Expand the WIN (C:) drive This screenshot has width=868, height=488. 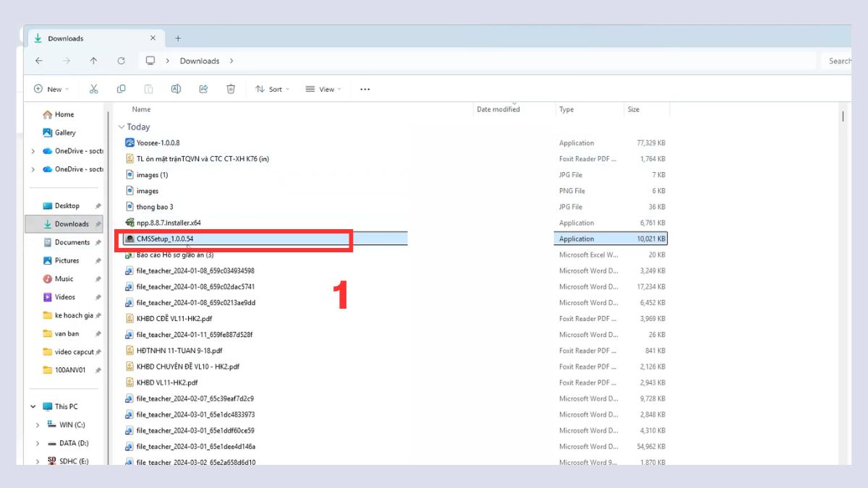(38, 424)
